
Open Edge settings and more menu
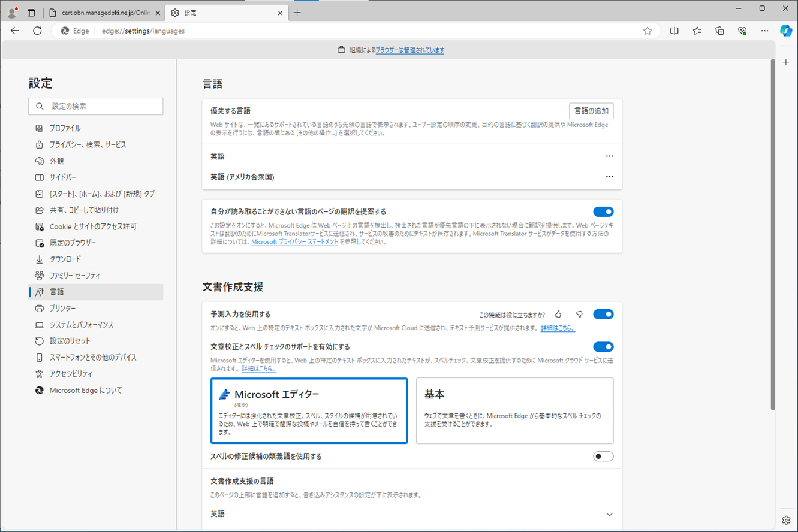pos(764,31)
